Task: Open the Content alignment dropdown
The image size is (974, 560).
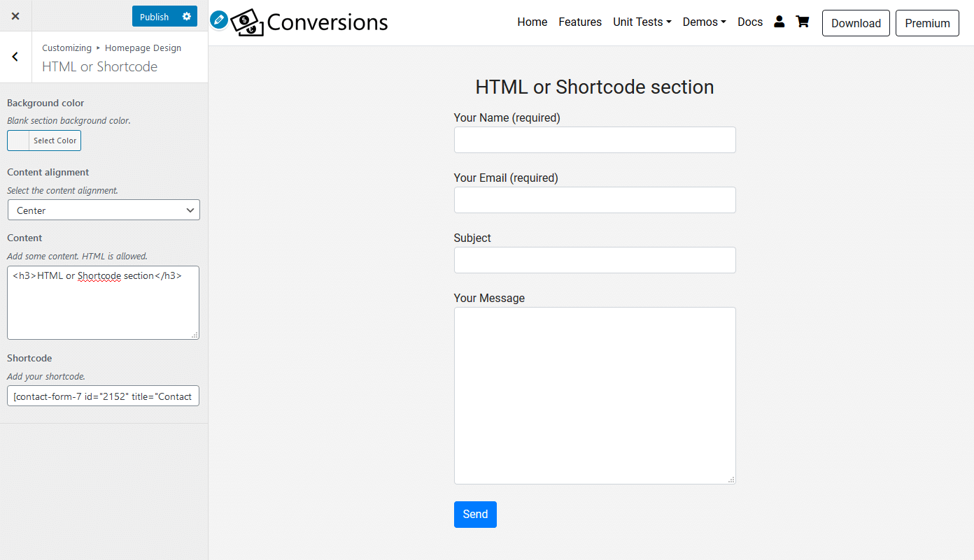Action: click(104, 210)
